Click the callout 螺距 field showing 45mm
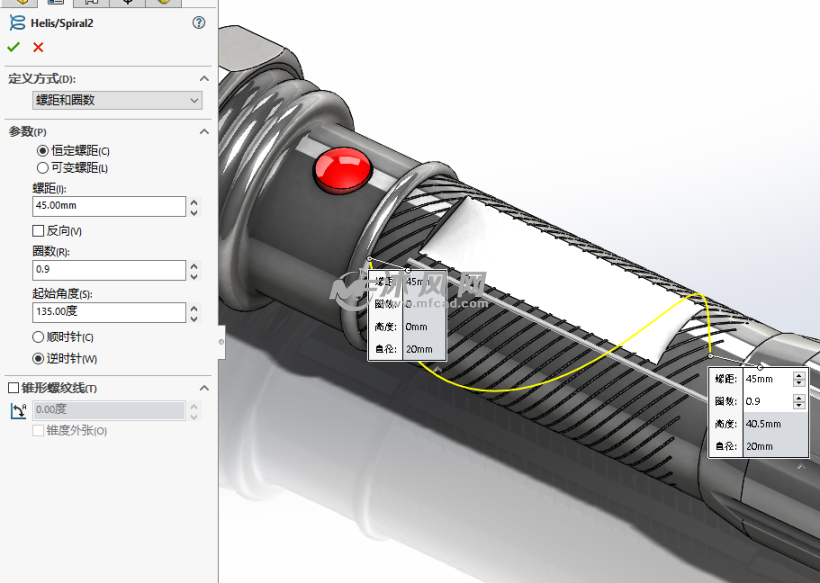The width and height of the screenshot is (820, 583). (x=768, y=379)
